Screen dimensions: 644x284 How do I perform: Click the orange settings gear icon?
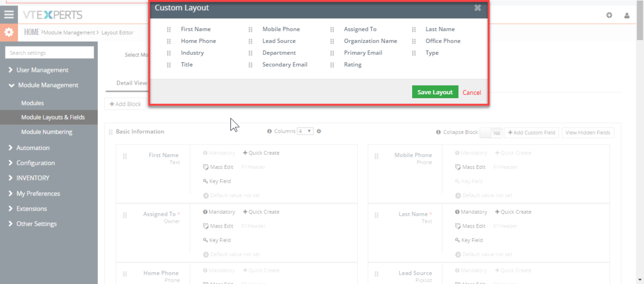click(x=9, y=33)
